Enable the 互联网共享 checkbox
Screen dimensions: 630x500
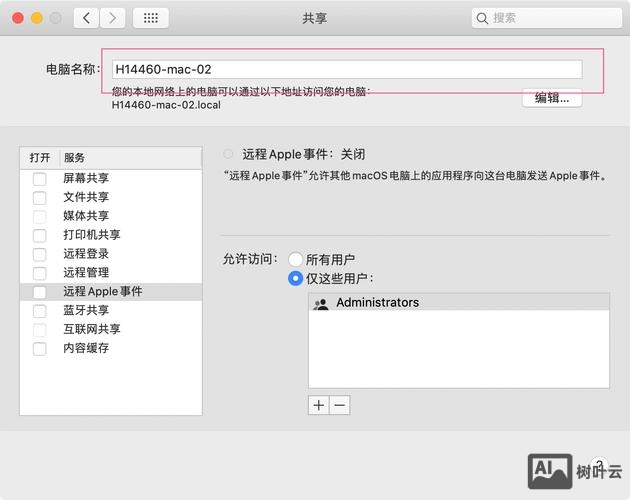39,330
